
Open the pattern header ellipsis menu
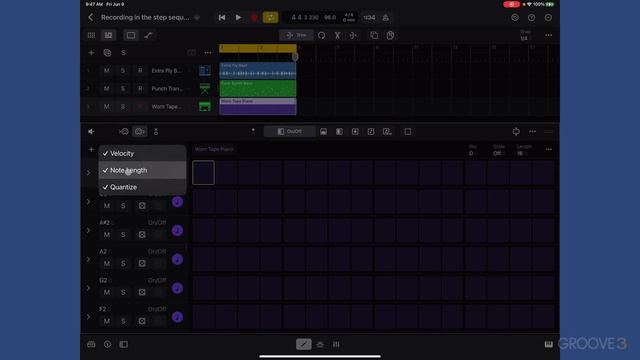pyautogui.click(x=549, y=149)
